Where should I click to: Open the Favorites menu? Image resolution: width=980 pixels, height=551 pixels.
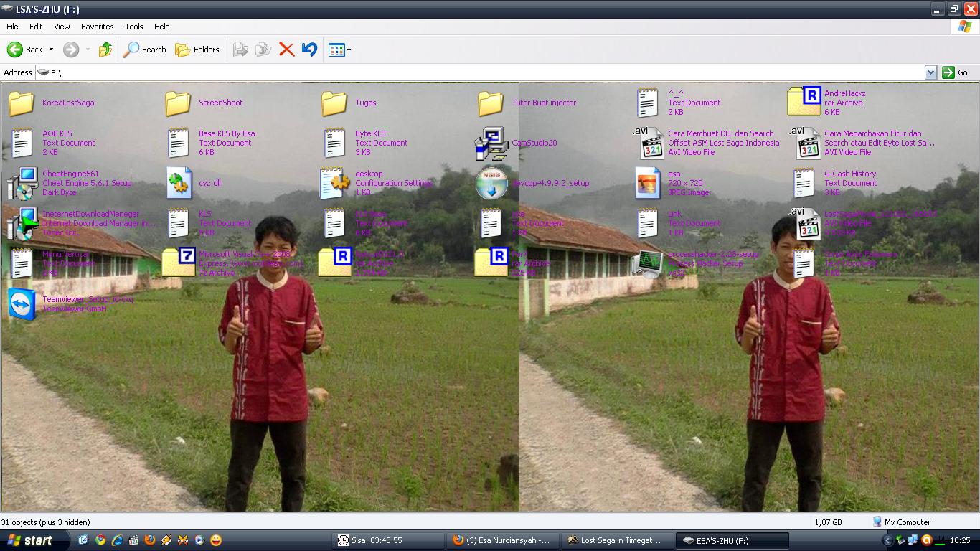pyautogui.click(x=97, y=27)
